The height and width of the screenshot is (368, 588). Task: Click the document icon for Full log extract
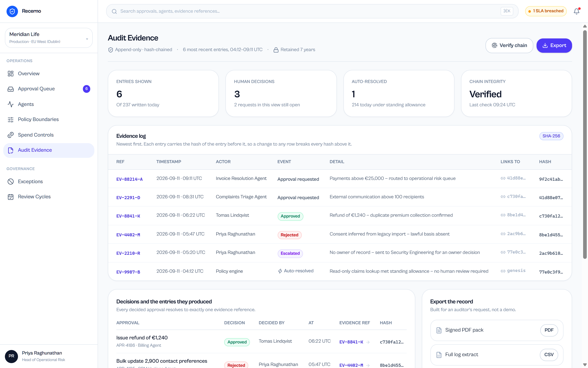coord(439,355)
